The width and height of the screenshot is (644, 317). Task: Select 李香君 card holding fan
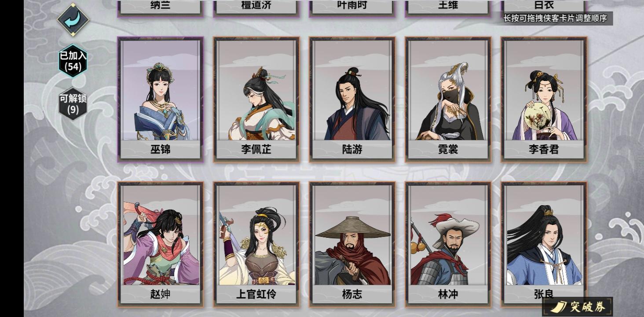point(544,100)
